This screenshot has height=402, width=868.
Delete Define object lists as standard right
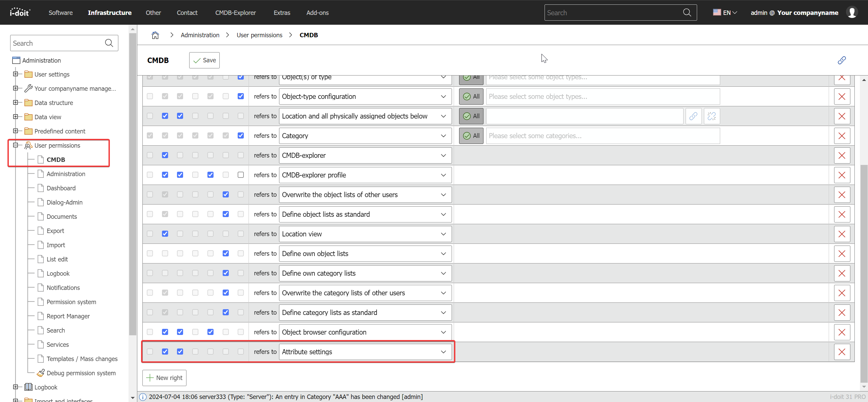[x=842, y=214]
